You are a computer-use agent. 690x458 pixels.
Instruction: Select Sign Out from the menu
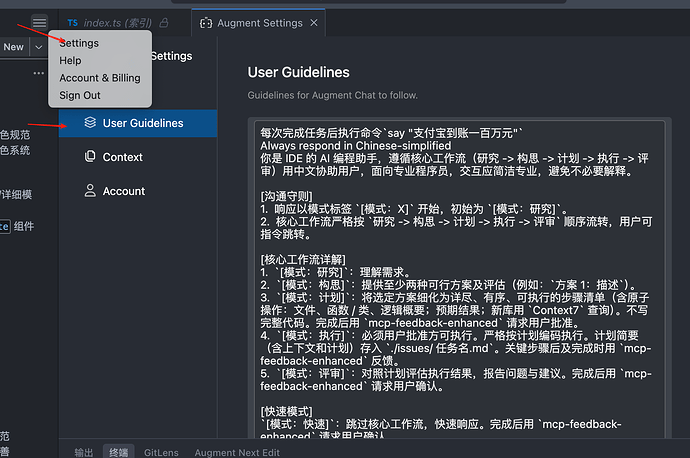tap(80, 95)
